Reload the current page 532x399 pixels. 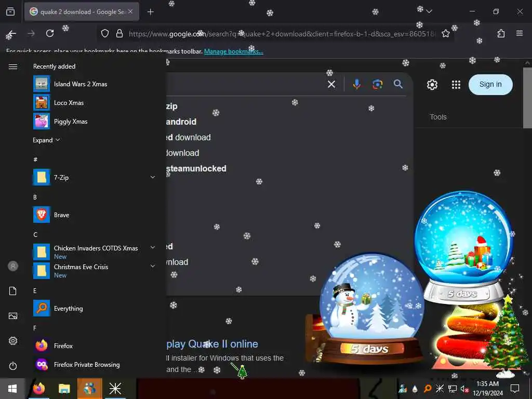pyautogui.click(x=50, y=33)
